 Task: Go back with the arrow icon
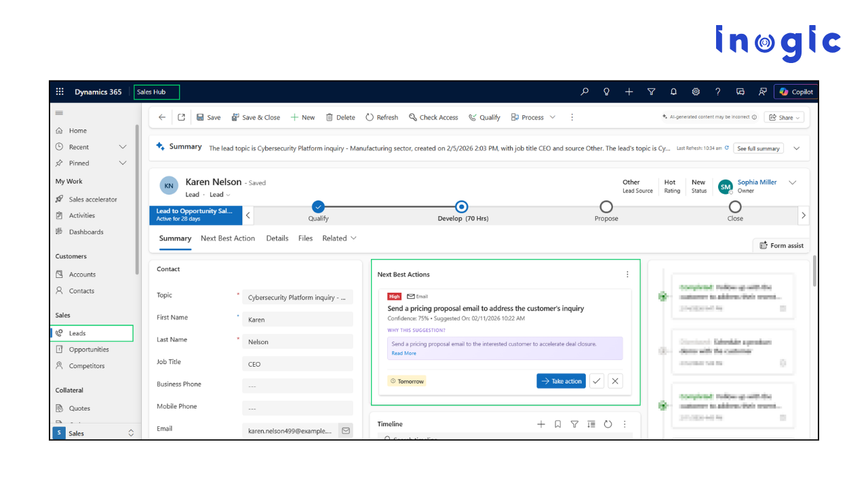162,117
